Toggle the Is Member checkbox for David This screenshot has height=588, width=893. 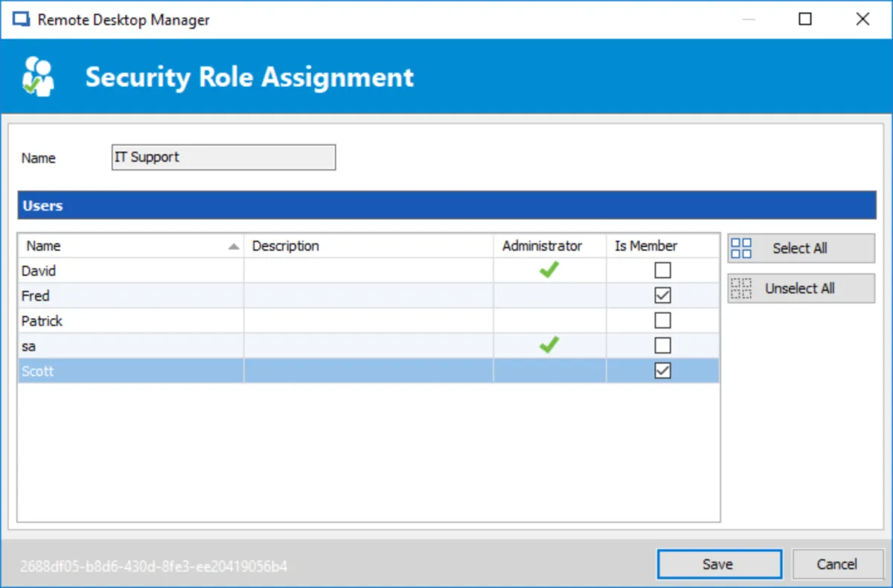click(662, 271)
